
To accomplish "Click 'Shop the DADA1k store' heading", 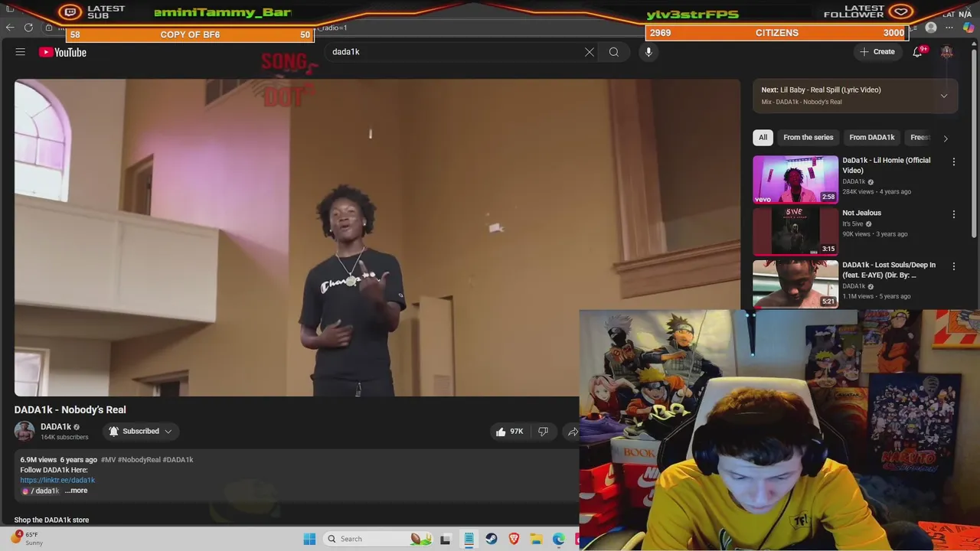I will 51,520.
